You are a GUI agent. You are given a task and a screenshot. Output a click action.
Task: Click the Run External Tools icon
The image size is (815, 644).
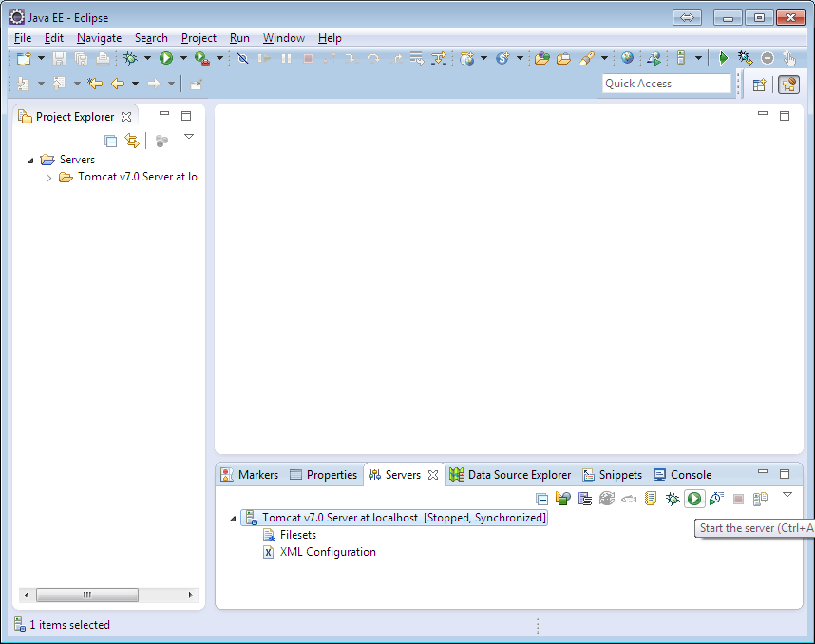201,58
